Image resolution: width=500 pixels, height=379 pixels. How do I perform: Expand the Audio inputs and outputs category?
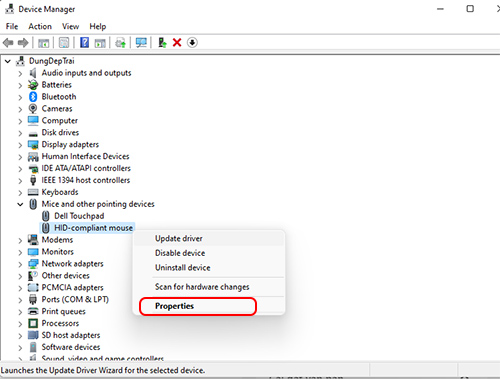pyautogui.click(x=20, y=73)
